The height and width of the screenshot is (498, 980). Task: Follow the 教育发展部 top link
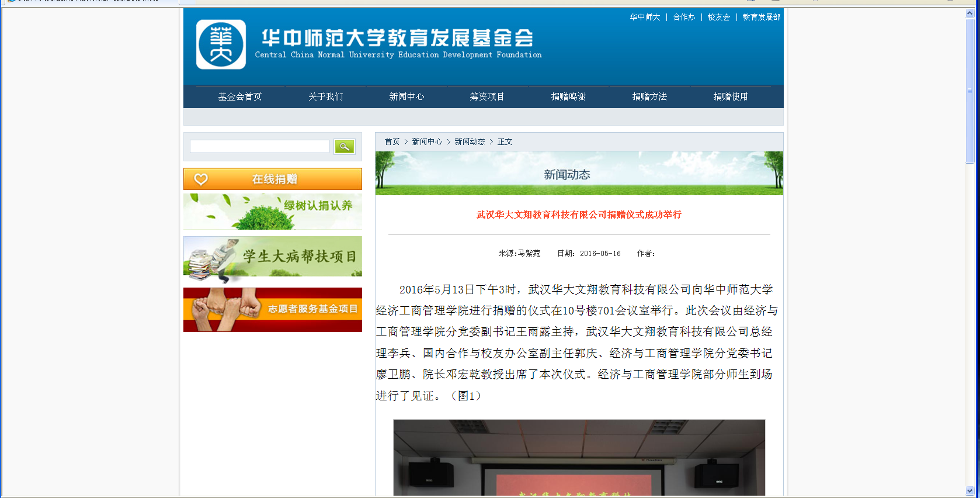click(762, 18)
